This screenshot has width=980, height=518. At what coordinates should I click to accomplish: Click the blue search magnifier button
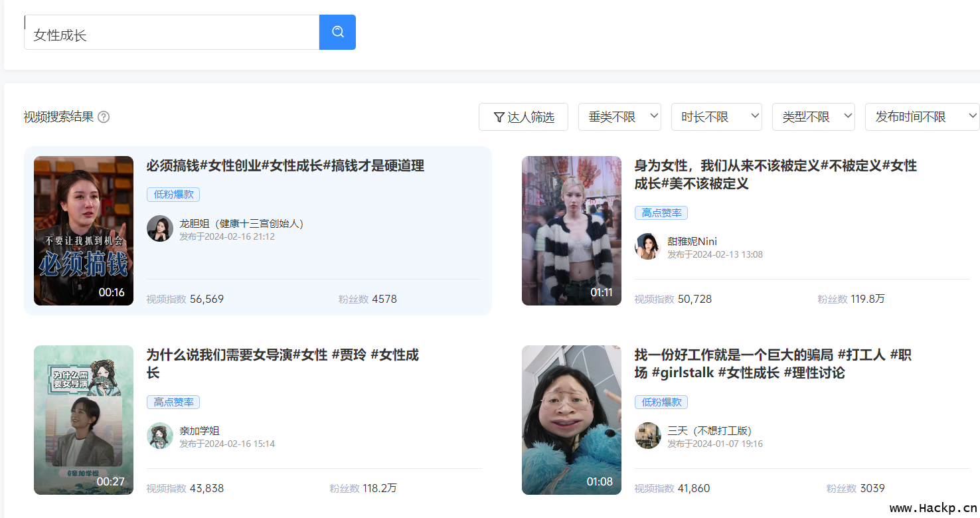(337, 32)
